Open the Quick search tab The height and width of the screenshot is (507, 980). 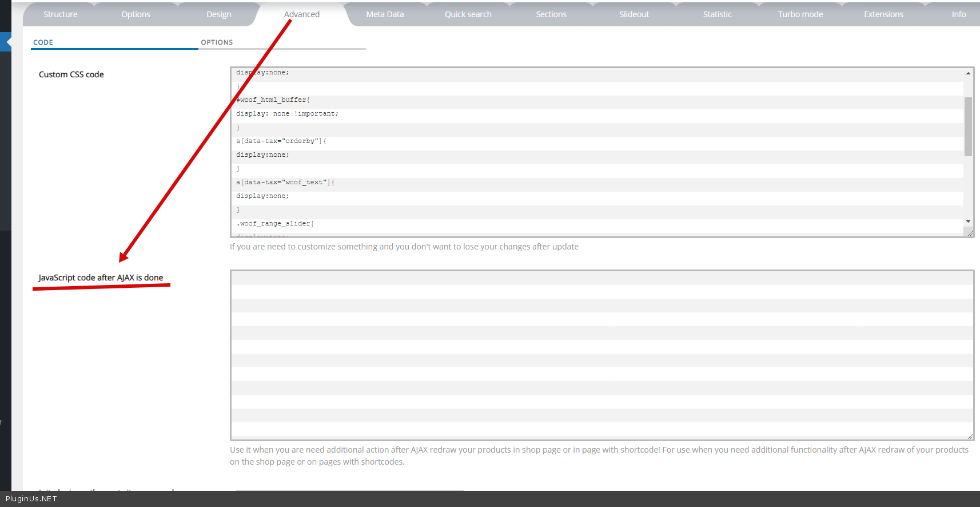pos(468,14)
